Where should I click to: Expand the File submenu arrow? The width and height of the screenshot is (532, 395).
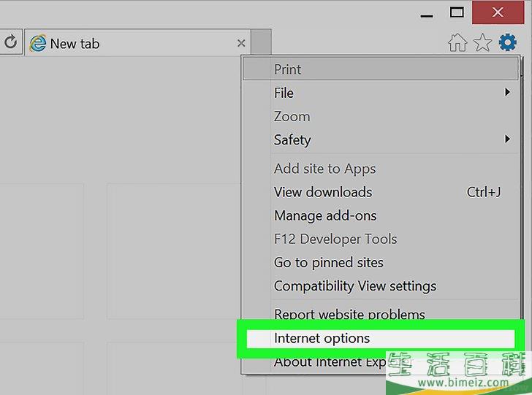(507, 92)
